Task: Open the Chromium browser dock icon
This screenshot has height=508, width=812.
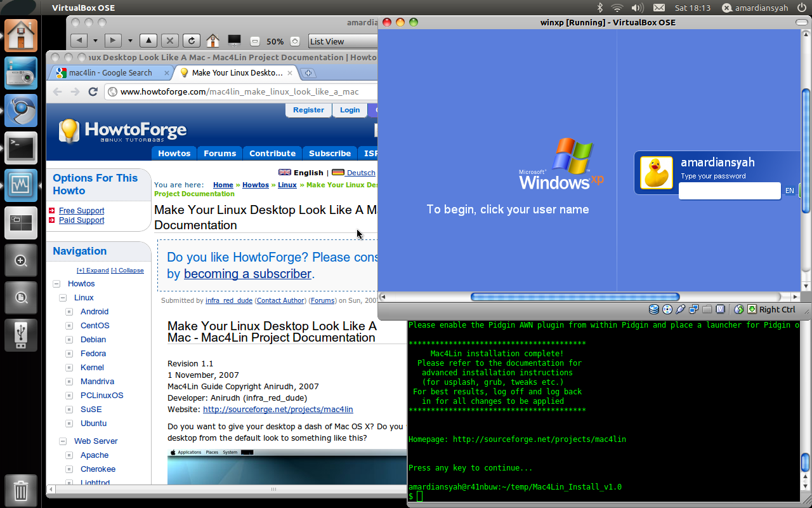Action: tap(21, 110)
